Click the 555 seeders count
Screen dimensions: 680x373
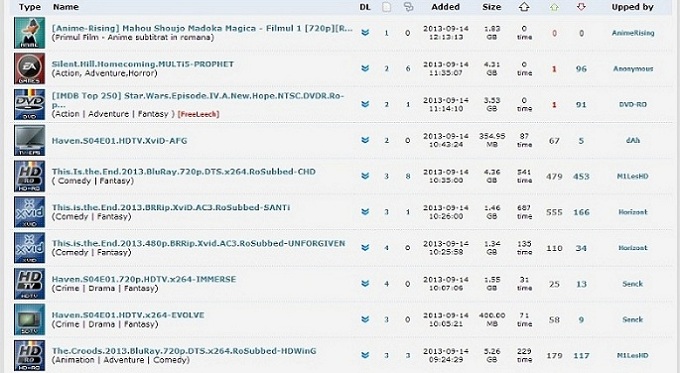coord(554,212)
